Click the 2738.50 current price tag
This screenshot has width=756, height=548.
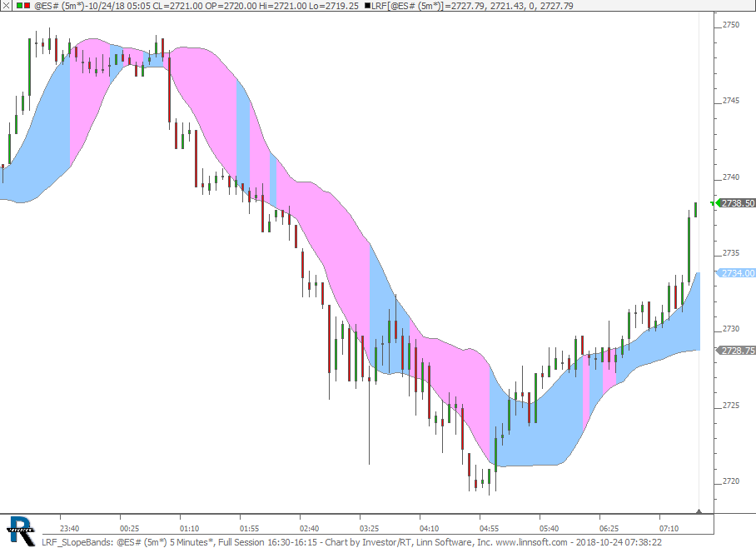point(738,203)
